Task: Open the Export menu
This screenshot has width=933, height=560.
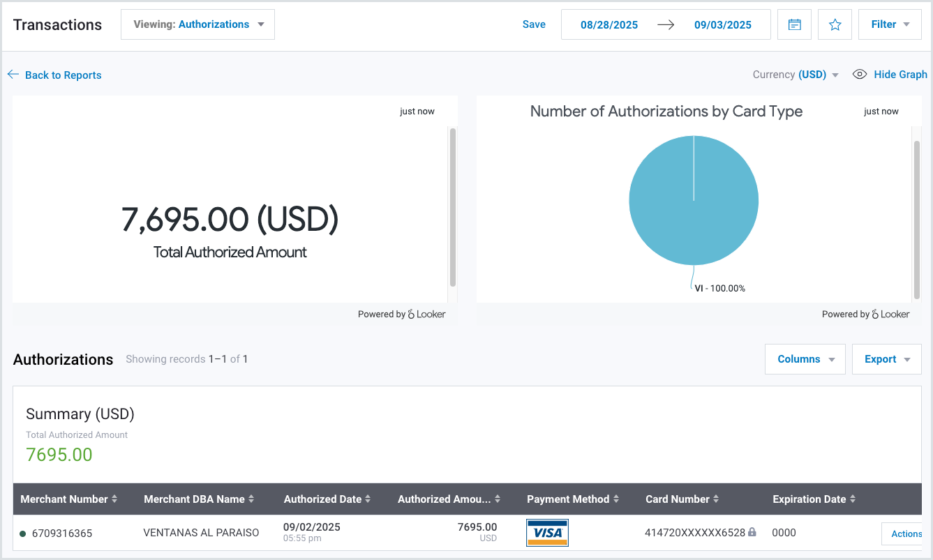Action: 886,359
